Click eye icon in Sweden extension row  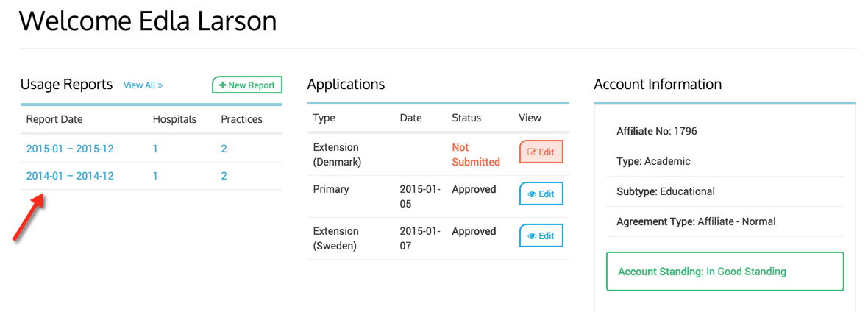(532, 236)
